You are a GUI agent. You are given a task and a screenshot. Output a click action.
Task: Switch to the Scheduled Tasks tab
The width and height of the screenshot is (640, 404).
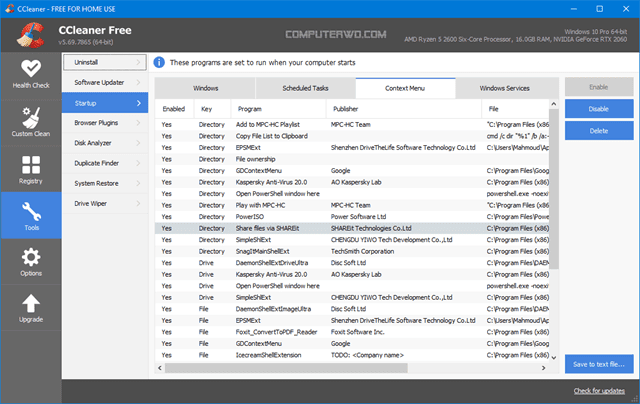pos(305,88)
